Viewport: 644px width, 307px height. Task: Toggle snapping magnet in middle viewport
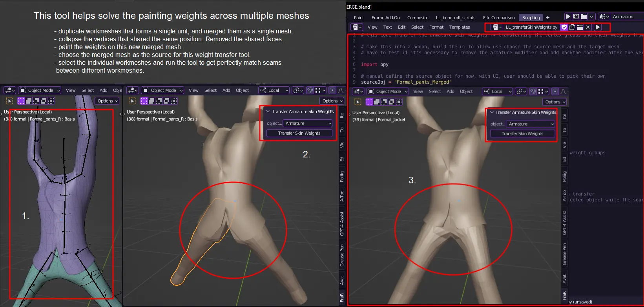pyautogui.click(x=310, y=90)
